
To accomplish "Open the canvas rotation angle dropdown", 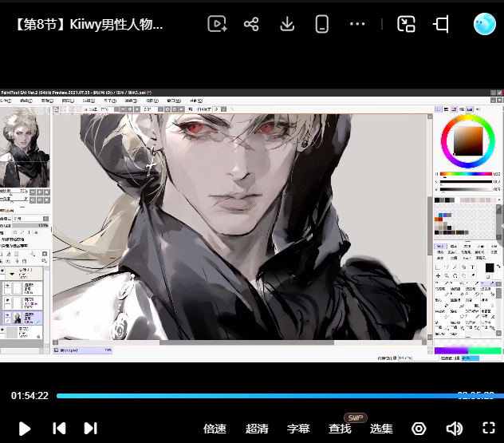I will pos(160,109).
